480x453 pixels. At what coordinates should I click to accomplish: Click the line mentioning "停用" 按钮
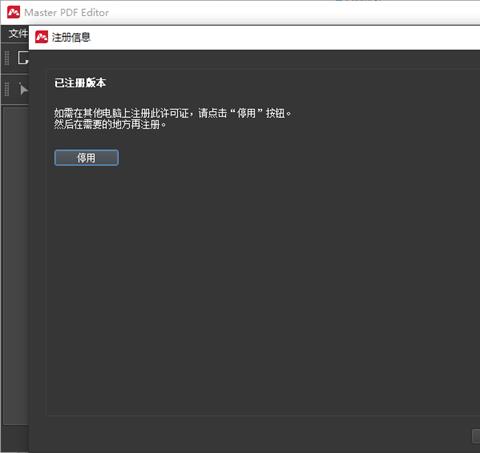click(173, 113)
